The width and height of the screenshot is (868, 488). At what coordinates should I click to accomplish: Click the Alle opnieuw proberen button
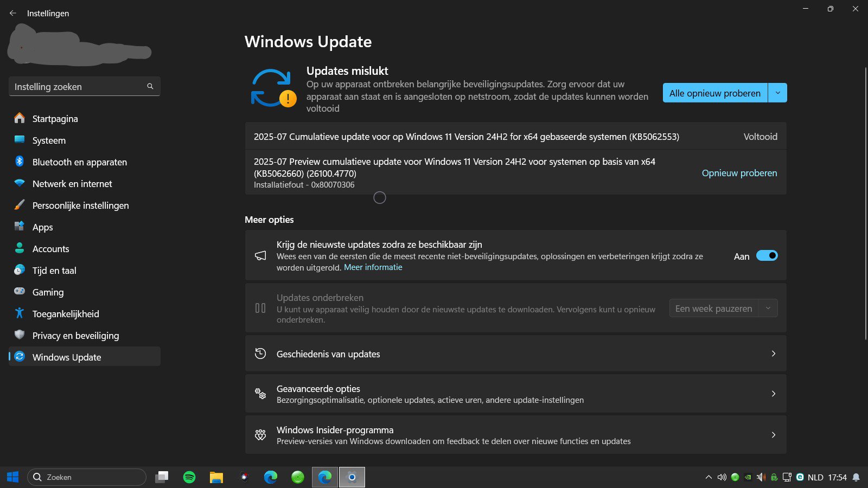coord(715,93)
